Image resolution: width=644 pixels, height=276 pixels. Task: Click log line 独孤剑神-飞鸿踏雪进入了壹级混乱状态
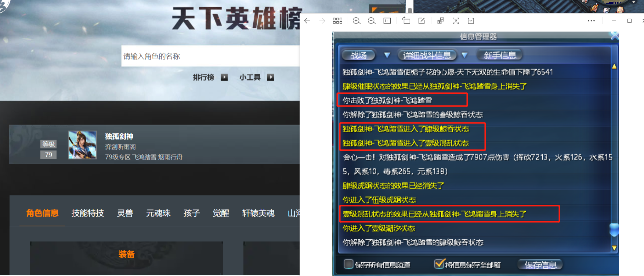406,143
